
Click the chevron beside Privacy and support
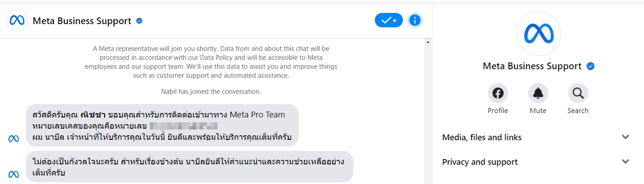coord(625,162)
